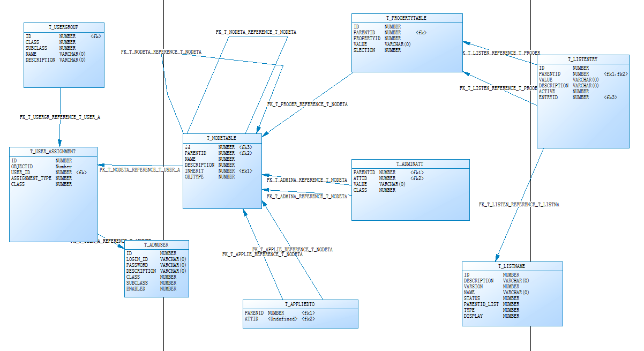
Task: Select the FK_T_PROOER_REFERENCE_T_NODETA relationship label
Action: point(307,104)
